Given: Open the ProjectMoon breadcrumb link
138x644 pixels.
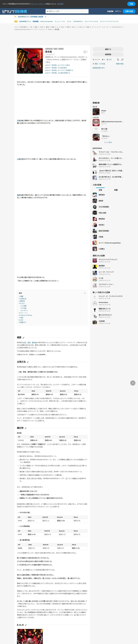Looking at the screenshot, I should click(x=117, y=27).
